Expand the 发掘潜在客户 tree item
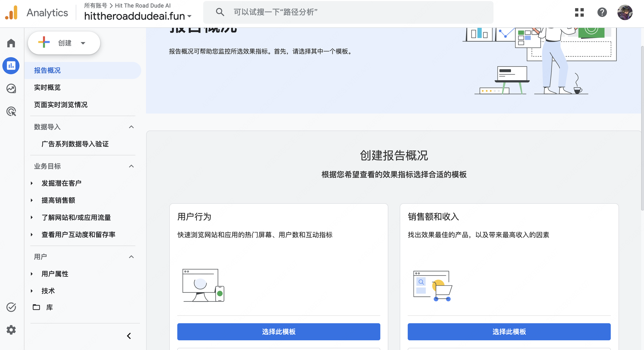 point(32,183)
